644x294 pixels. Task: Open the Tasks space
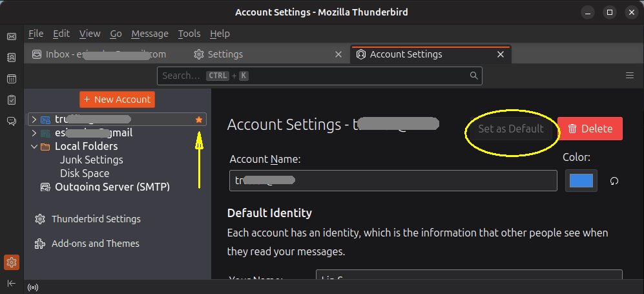point(12,100)
